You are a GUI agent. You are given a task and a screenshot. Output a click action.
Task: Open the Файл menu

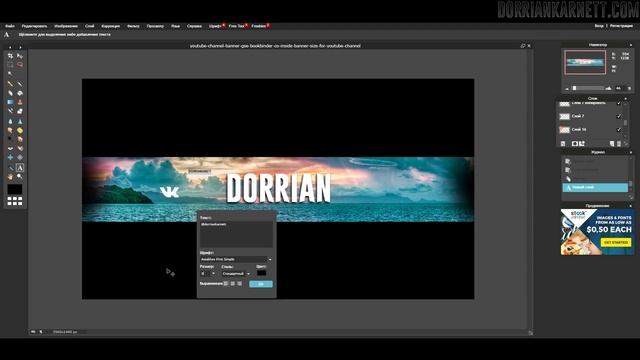10,26
